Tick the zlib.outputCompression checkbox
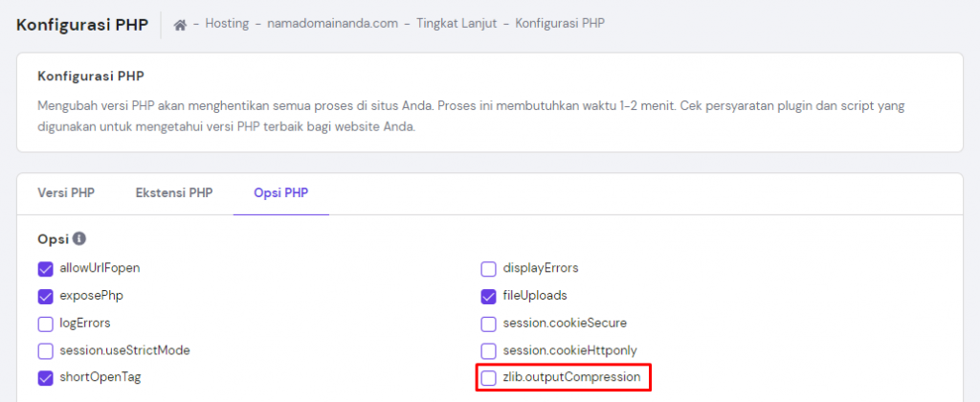Screen dimensions: 980x402 tap(488, 378)
